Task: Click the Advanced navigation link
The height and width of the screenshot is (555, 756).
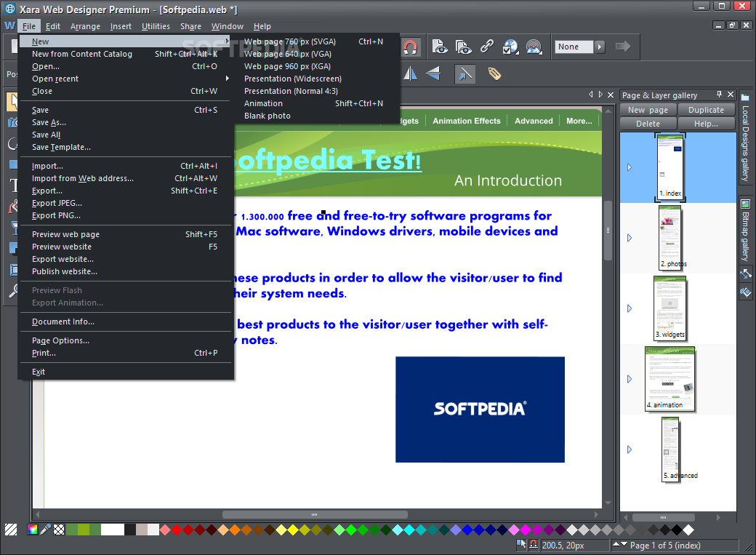Action: pyautogui.click(x=534, y=121)
